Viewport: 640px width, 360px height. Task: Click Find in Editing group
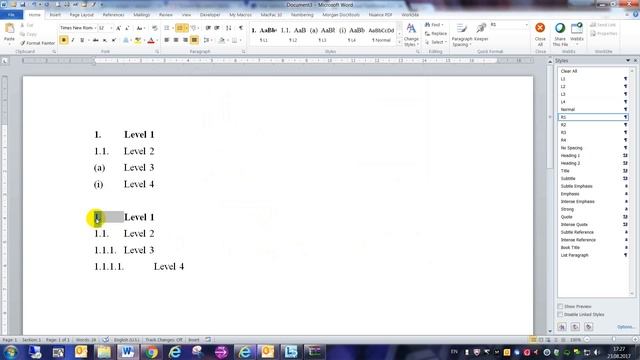(x=434, y=25)
